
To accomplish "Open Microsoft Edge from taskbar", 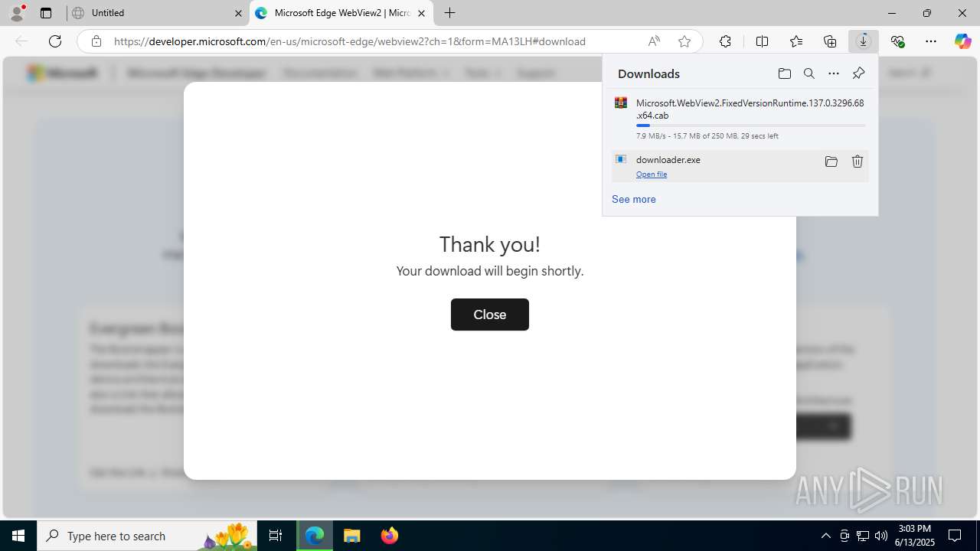I will 315,536.
